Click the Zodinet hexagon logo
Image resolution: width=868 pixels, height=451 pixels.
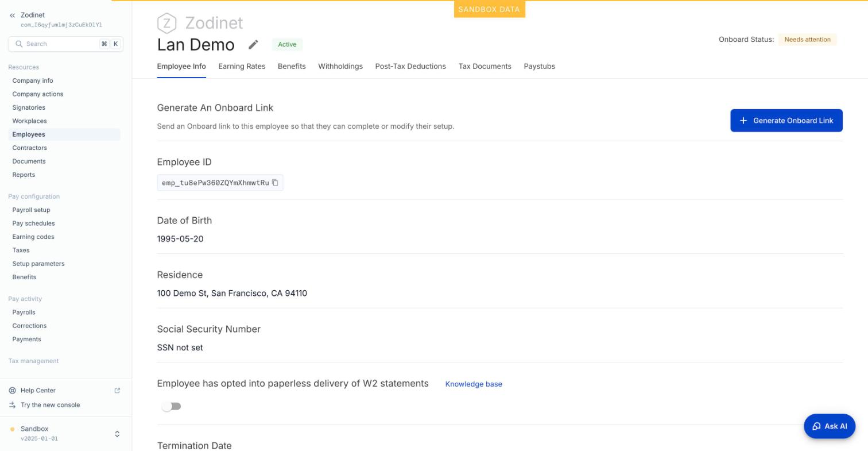[x=166, y=23]
